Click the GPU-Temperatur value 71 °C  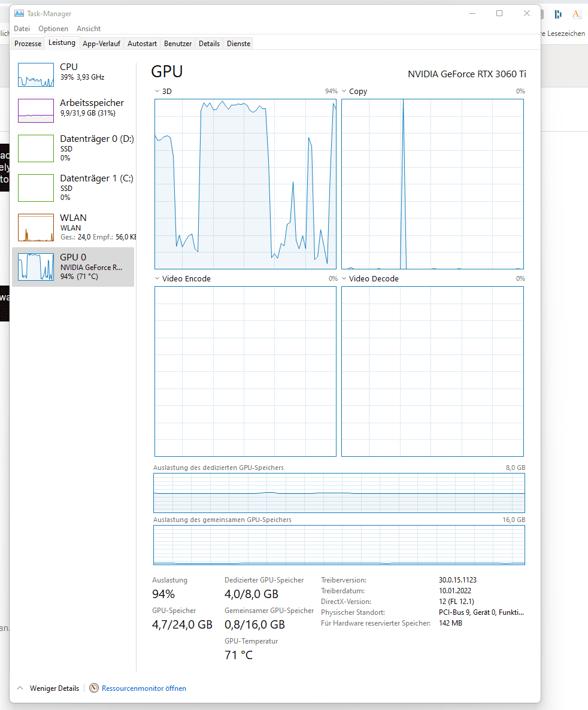tap(239, 655)
